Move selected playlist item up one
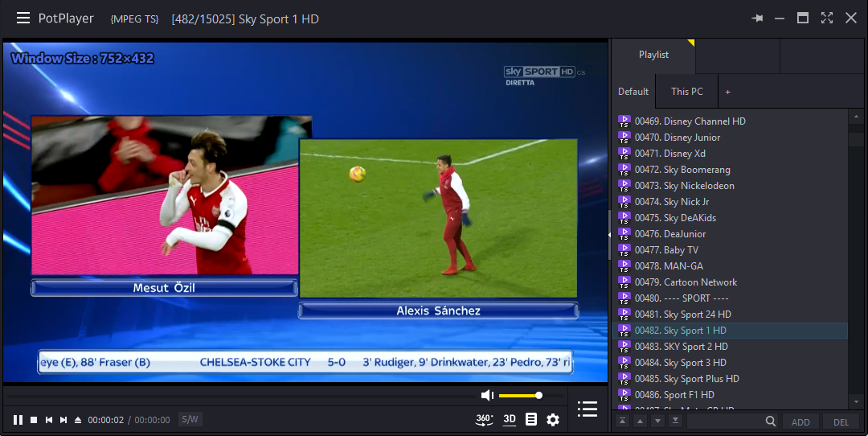Image resolution: width=868 pixels, height=436 pixels. click(x=640, y=421)
